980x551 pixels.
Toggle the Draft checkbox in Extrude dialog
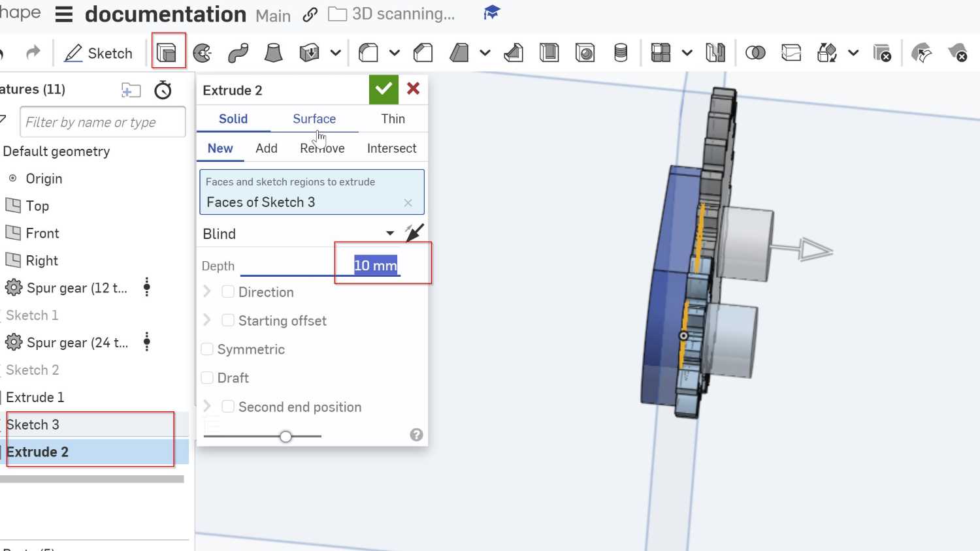point(207,377)
